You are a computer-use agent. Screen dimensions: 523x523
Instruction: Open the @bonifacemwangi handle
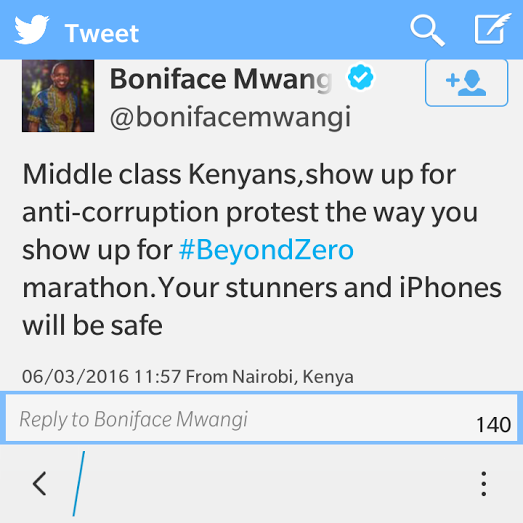230,117
